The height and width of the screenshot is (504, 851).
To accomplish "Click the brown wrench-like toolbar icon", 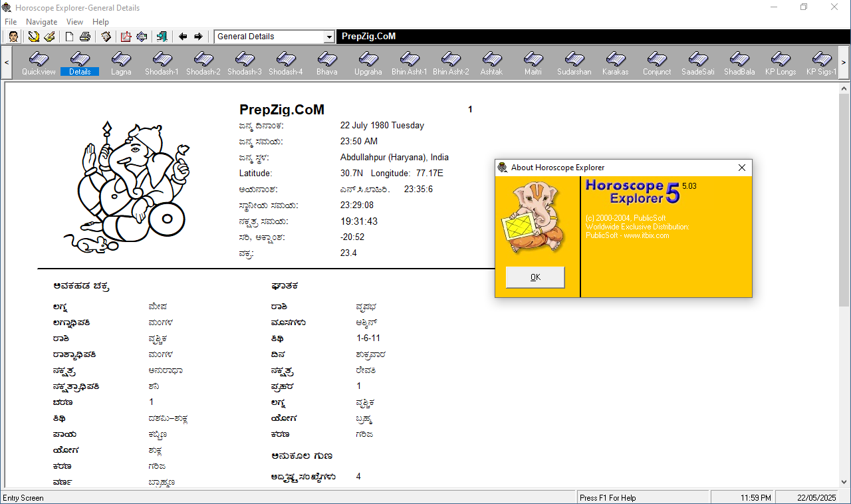I will click(x=106, y=37).
